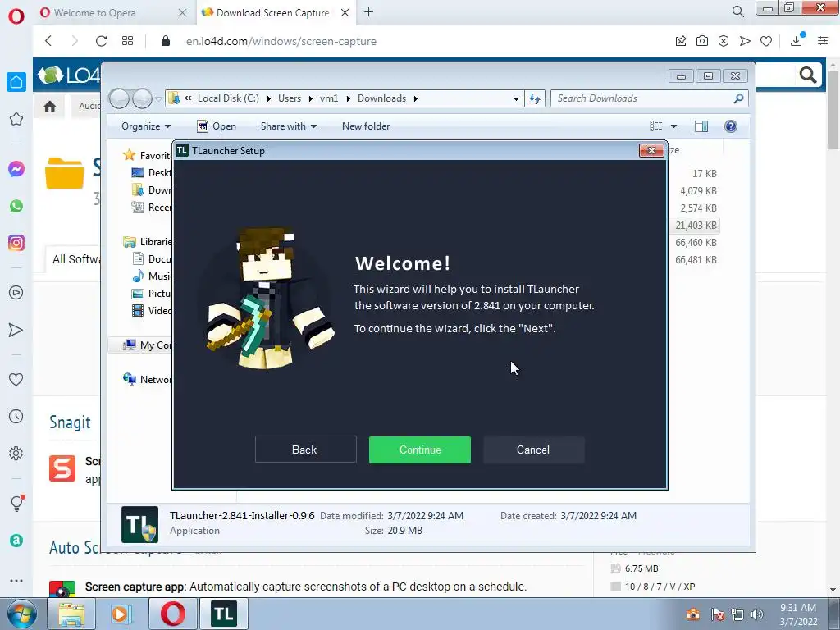
Task: Open Player icon in Opera sidebar
Action: (16, 293)
